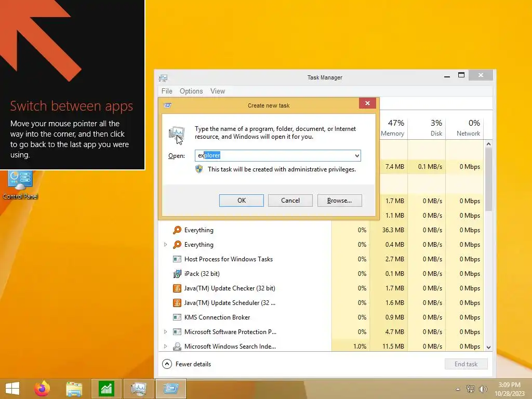
Task: Expand Microsoft Software Protection P... process
Action: pyautogui.click(x=165, y=332)
